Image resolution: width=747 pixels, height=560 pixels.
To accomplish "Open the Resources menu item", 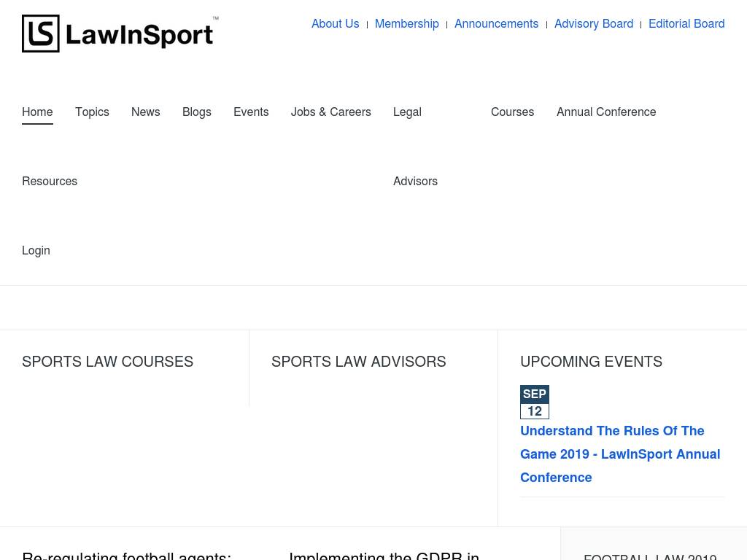I will click(50, 182).
